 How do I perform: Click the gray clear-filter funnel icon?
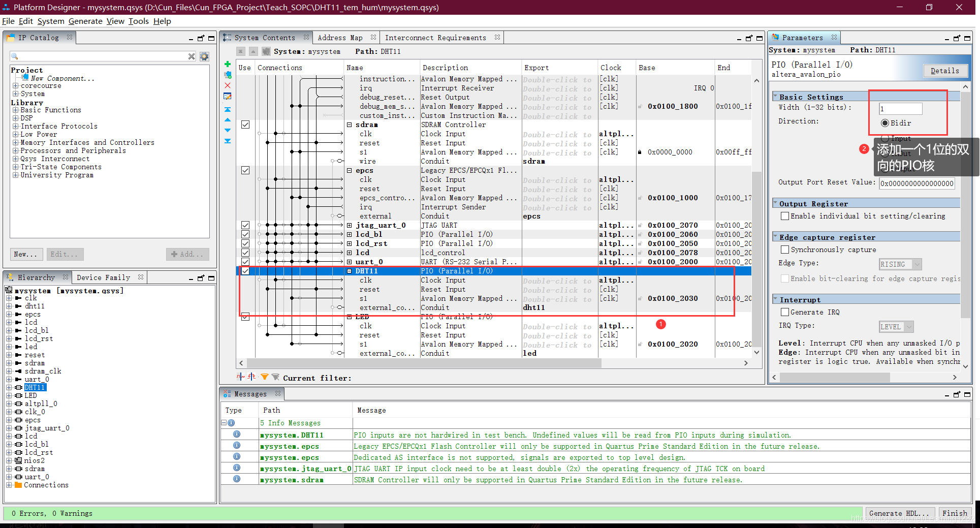coord(275,377)
